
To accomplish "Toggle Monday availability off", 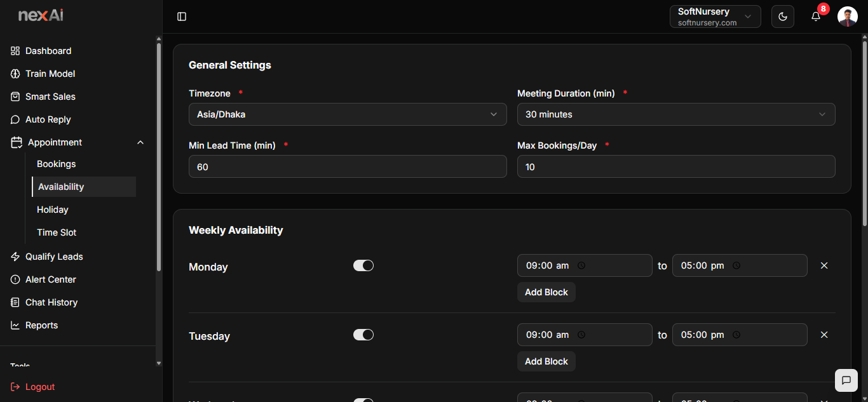I will [x=363, y=265].
